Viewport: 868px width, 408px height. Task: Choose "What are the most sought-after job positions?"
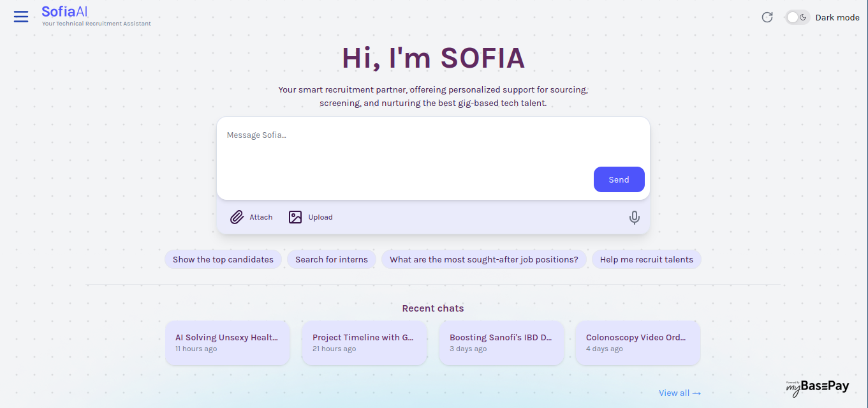pyautogui.click(x=484, y=259)
